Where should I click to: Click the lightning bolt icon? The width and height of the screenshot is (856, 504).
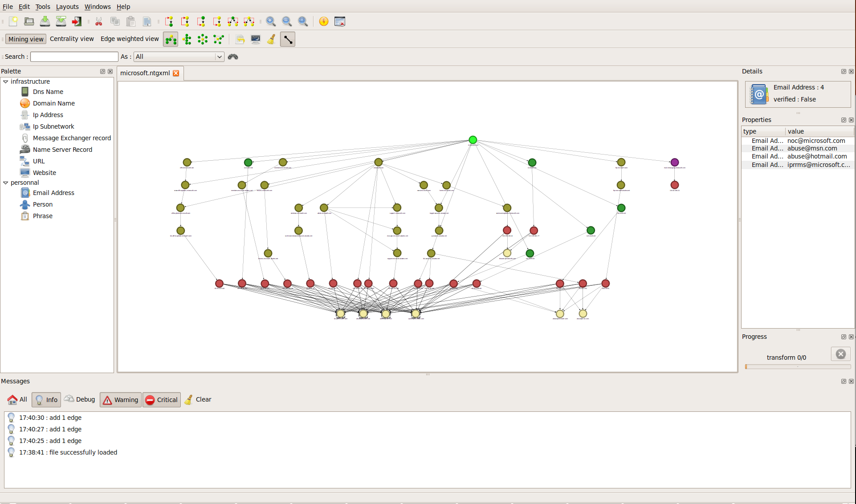(x=324, y=21)
